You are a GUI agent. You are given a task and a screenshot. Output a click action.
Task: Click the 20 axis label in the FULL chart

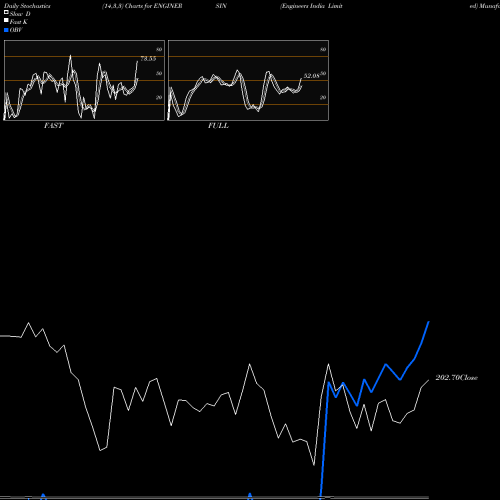pos(323,98)
